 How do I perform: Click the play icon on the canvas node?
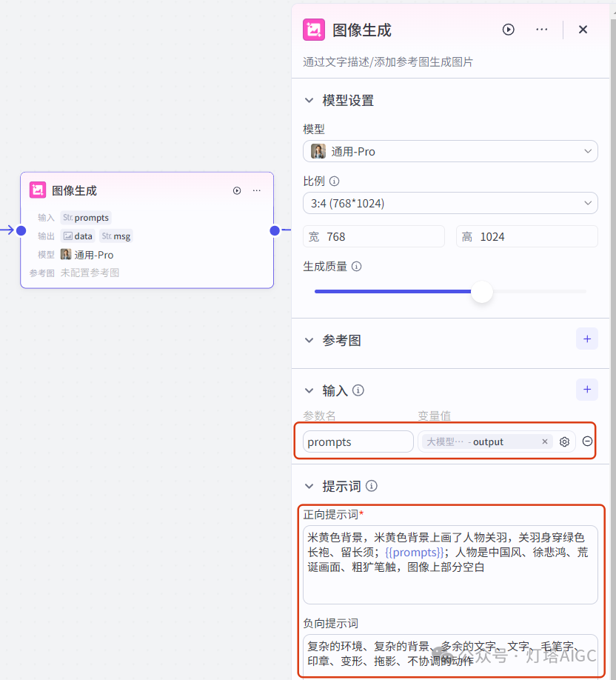tap(237, 190)
